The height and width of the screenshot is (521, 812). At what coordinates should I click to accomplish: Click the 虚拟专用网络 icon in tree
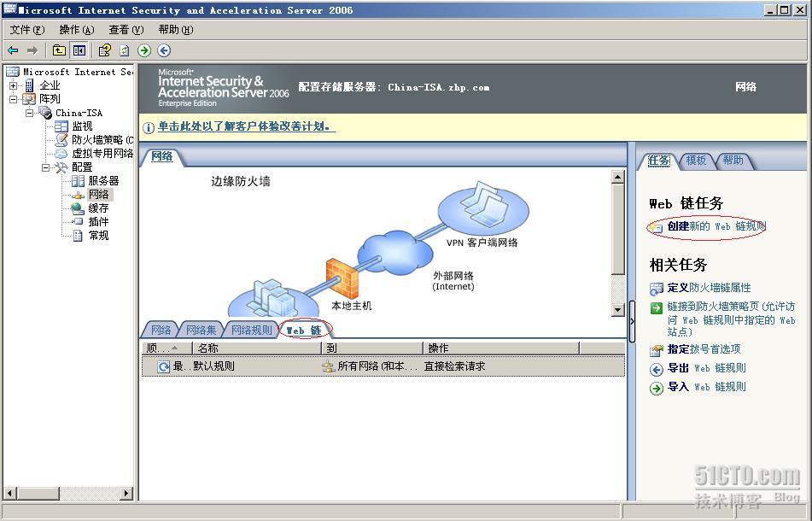pyautogui.click(x=61, y=153)
